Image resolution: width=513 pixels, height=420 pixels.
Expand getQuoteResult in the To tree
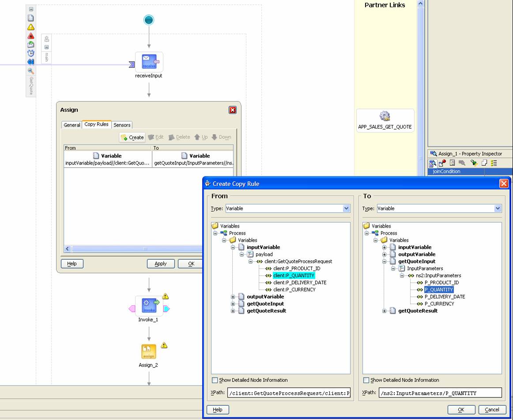click(x=385, y=311)
